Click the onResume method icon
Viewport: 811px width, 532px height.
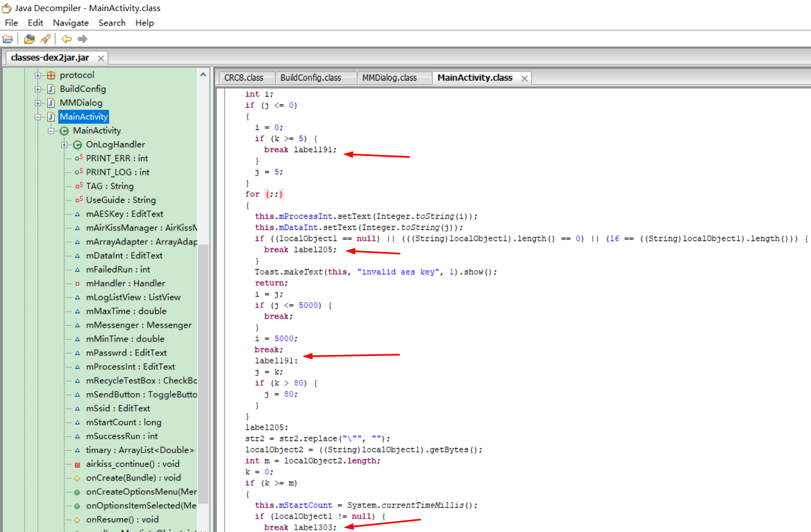[77, 520]
